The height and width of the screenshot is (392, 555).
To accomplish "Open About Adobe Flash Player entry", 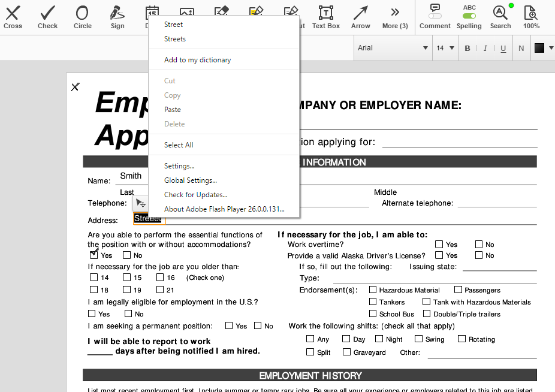I will click(x=224, y=209).
